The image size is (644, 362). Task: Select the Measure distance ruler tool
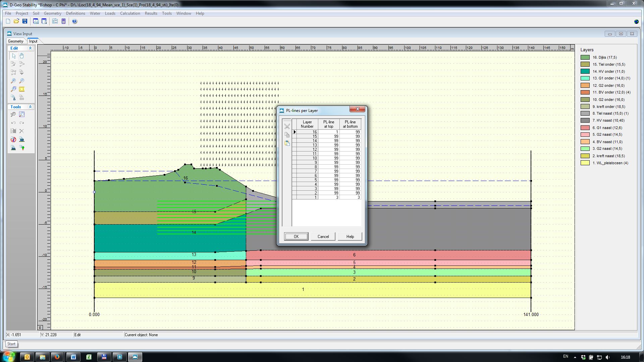22,89
